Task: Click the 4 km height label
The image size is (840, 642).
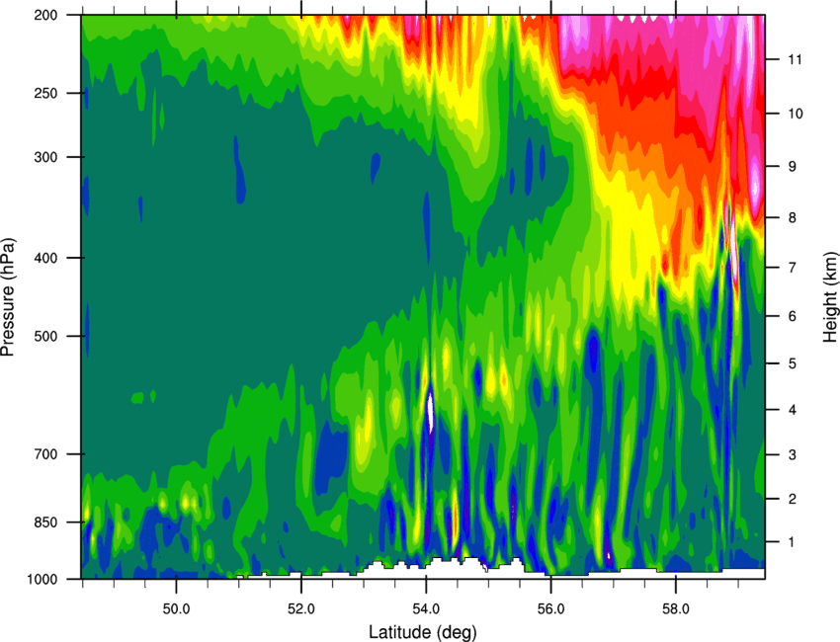Action: [x=793, y=410]
